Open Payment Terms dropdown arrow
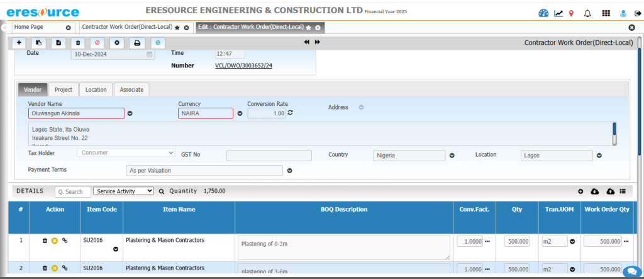Image resolution: width=644 pixels, height=279 pixels. 289,171
